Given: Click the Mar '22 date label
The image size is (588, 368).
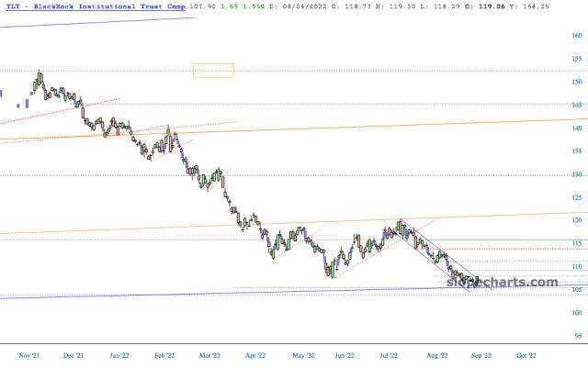Looking at the screenshot, I should (x=209, y=355).
